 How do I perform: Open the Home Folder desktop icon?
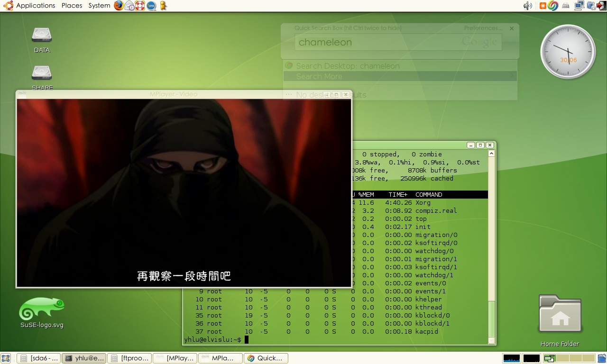click(560, 321)
